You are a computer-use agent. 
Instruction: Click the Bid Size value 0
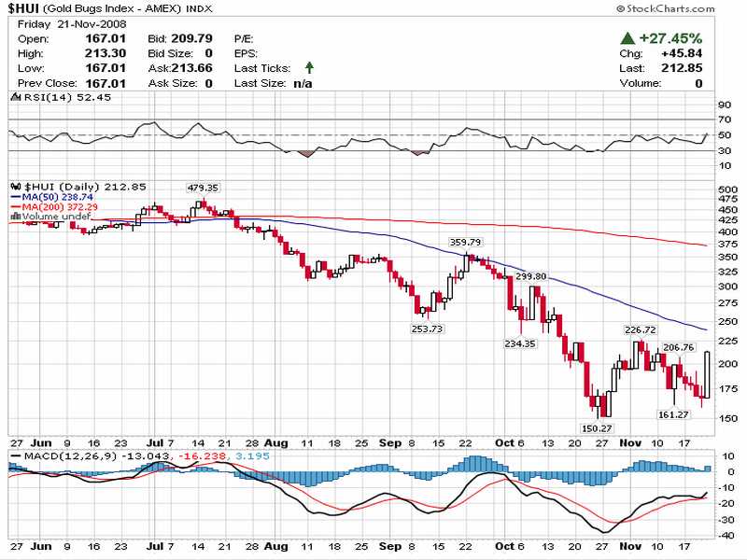pos(208,53)
